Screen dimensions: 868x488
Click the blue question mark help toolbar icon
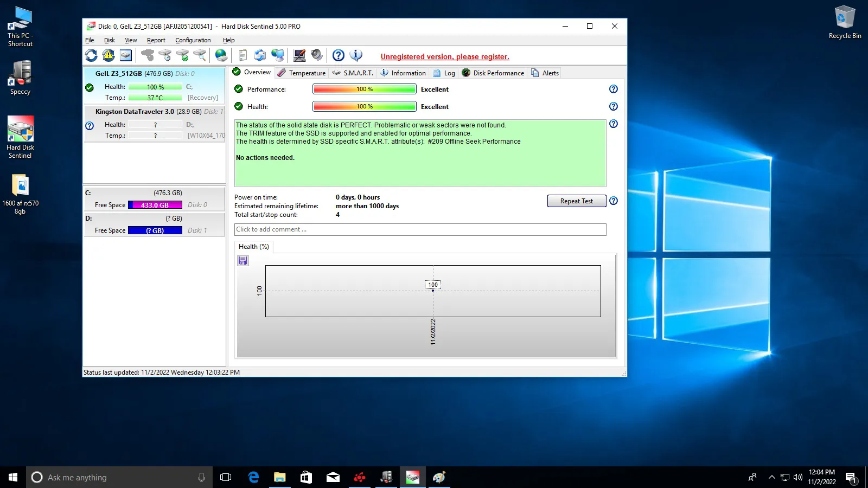pyautogui.click(x=339, y=55)
